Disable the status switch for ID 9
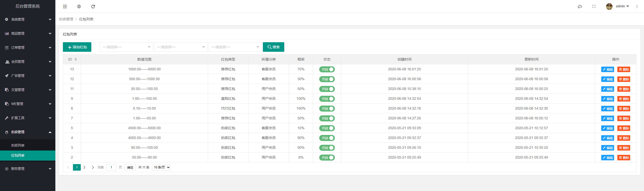The image size is (644, 191). point(327,99)
